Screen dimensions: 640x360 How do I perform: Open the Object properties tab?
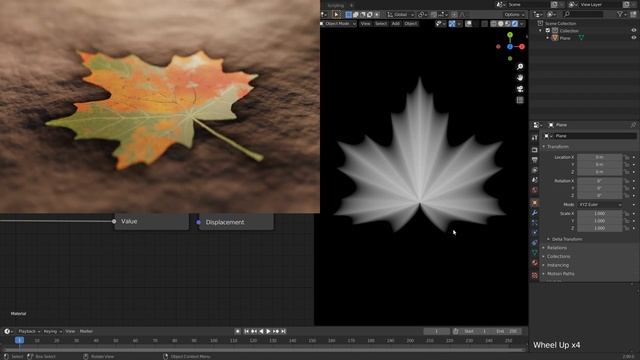pos(535,202)
